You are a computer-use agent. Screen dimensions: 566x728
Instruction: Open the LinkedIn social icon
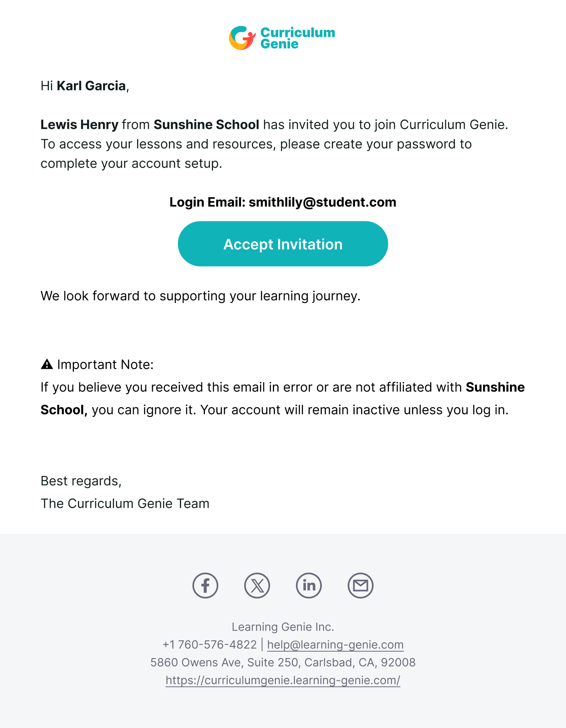pyautogui.click(x=309, y=585)
